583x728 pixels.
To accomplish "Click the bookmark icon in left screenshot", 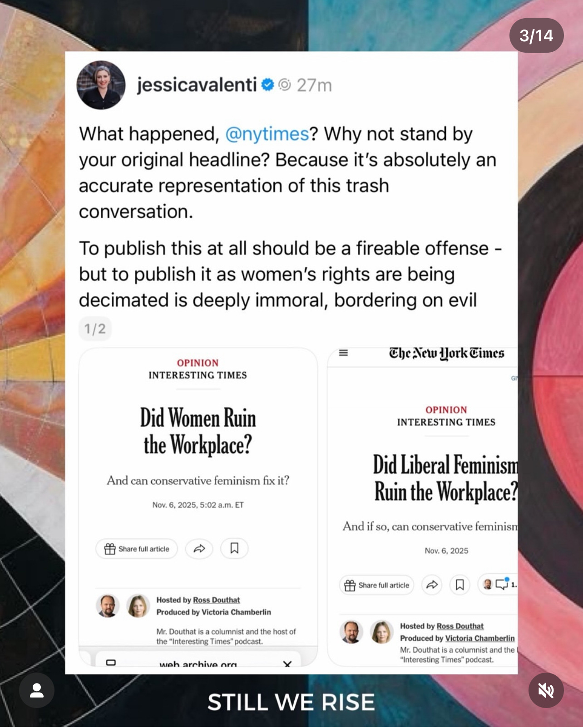I will 234,548.
